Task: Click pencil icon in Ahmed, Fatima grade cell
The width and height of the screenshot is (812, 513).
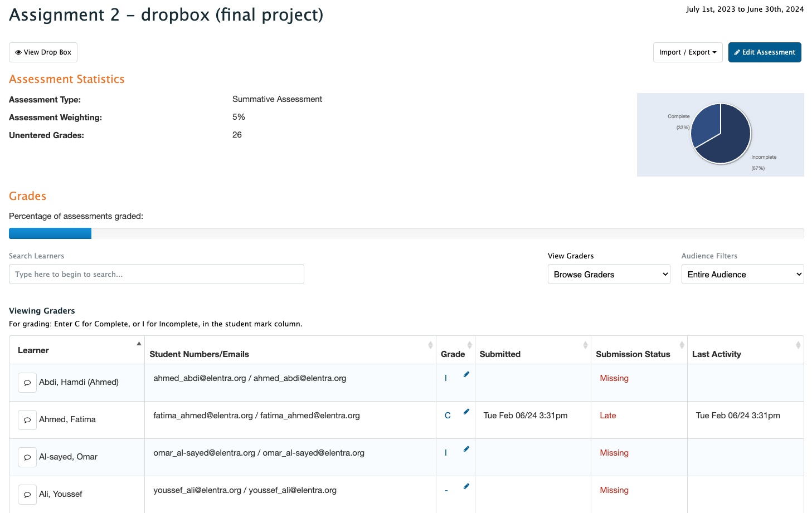Action: click(x=466, y=412)
